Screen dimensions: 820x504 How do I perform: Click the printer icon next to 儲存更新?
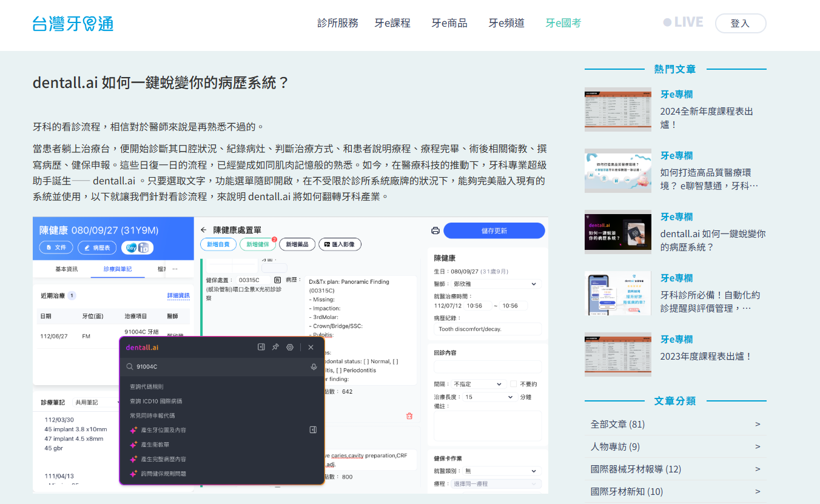tap(435, 230)
